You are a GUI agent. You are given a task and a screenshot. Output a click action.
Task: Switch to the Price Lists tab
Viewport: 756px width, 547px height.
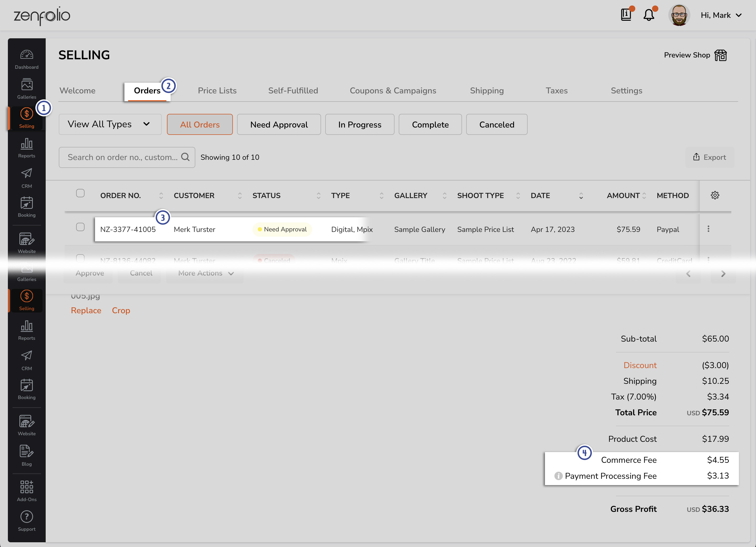click(x=217, y=91)
